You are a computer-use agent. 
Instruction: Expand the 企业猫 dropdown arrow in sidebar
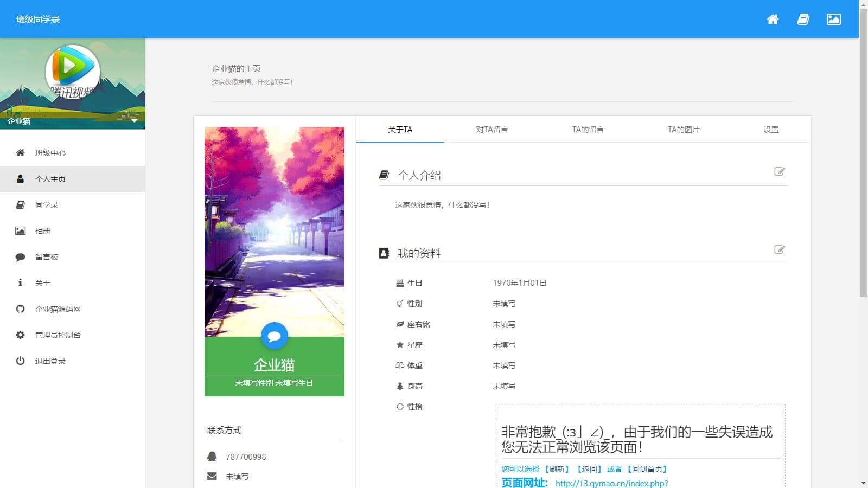click(x=135, y=121)
